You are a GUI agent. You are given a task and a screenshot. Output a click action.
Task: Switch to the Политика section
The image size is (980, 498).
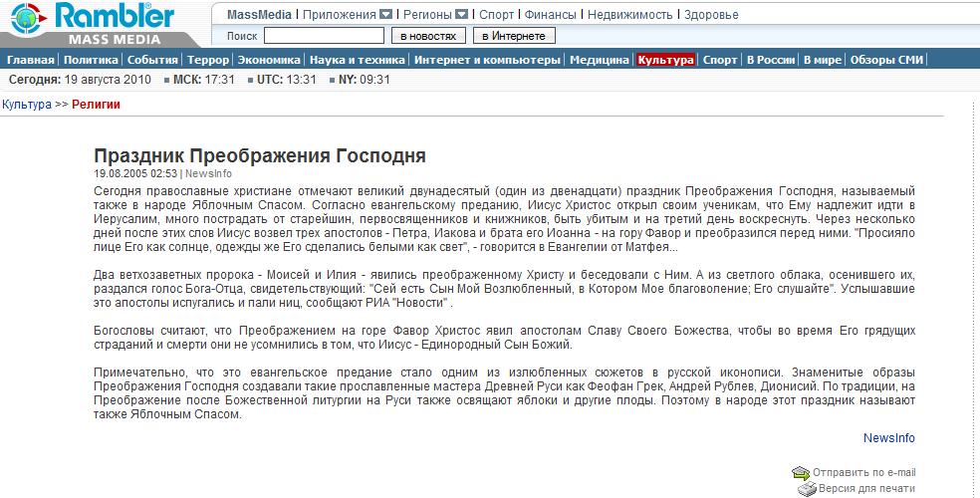[91, 60]
